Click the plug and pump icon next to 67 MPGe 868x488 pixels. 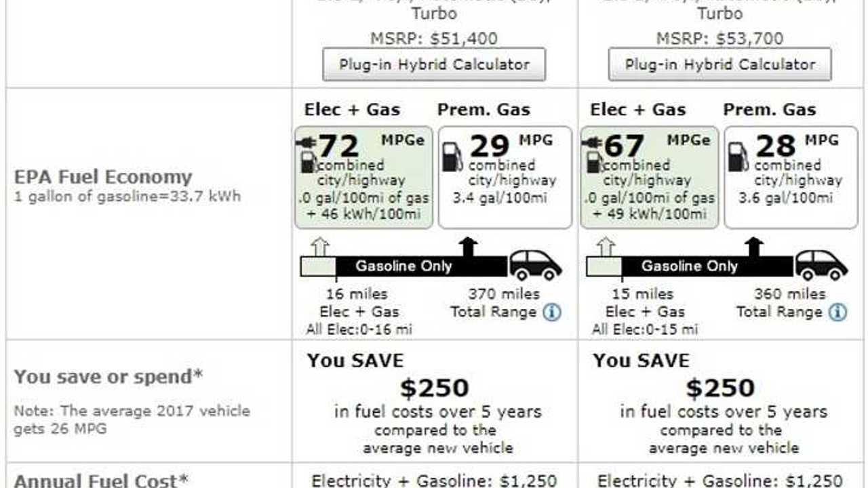[593, 154]
